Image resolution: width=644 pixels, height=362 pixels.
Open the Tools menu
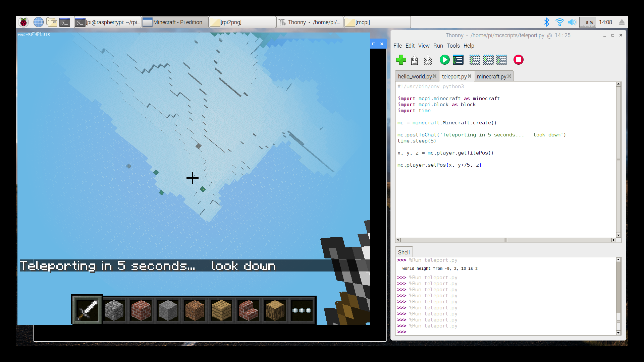point(453,46)
